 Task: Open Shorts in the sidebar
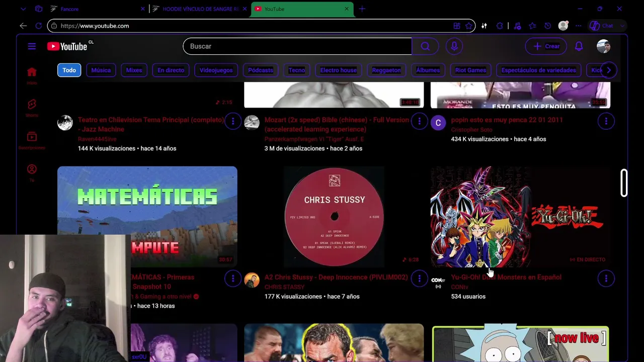click(32, 108)
